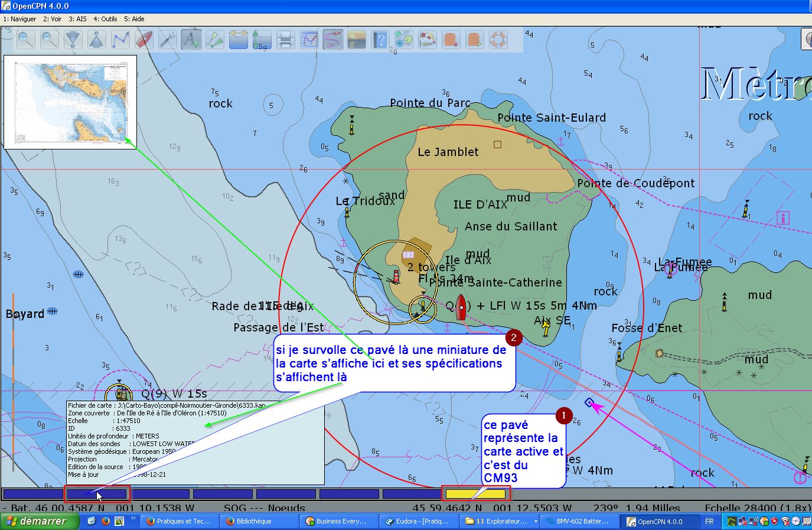Screen dimensions: 812x530
Task: Click the Man Overboard lifebuoy icon
Action: [498, 40]
